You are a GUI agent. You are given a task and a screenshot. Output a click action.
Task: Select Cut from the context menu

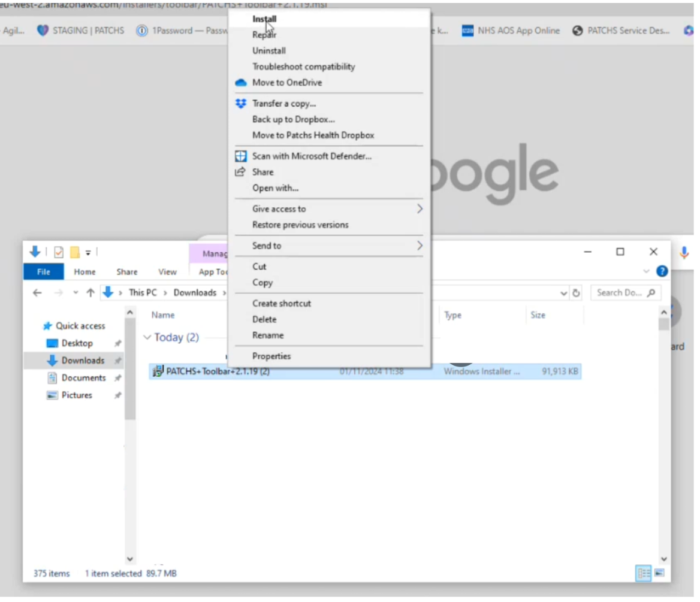click(259, 267)
